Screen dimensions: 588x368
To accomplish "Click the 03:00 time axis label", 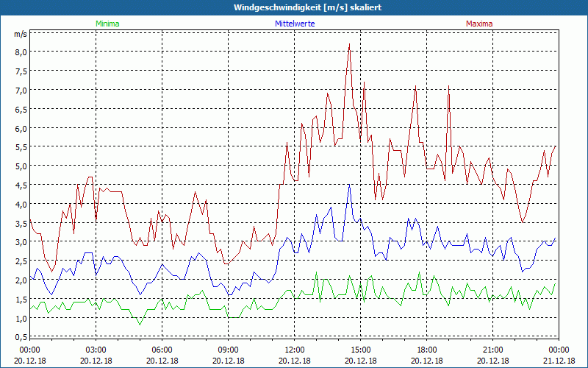I will (96, 350).
